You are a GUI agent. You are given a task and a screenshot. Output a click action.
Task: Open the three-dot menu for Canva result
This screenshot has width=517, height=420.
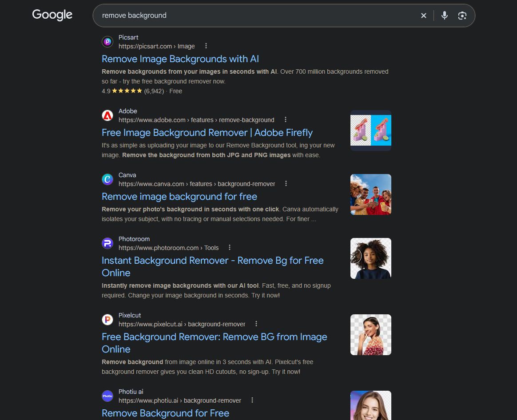click(x=286, y=183)
